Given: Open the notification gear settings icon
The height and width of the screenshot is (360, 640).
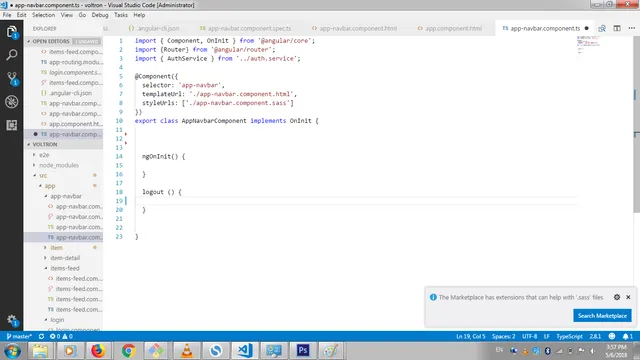Looking at the screenshot, I should (x=617, y=297).
